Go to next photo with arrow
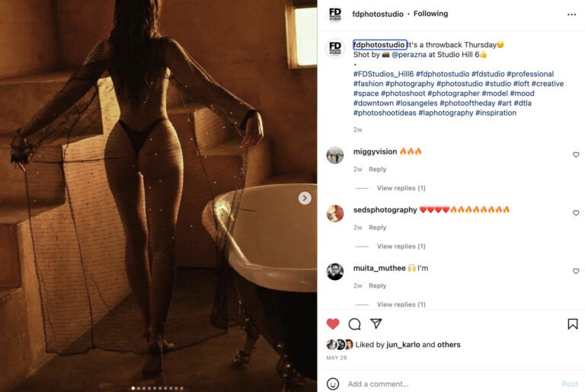This screenshot has height=392, width=585. click(x=305, y=198)
